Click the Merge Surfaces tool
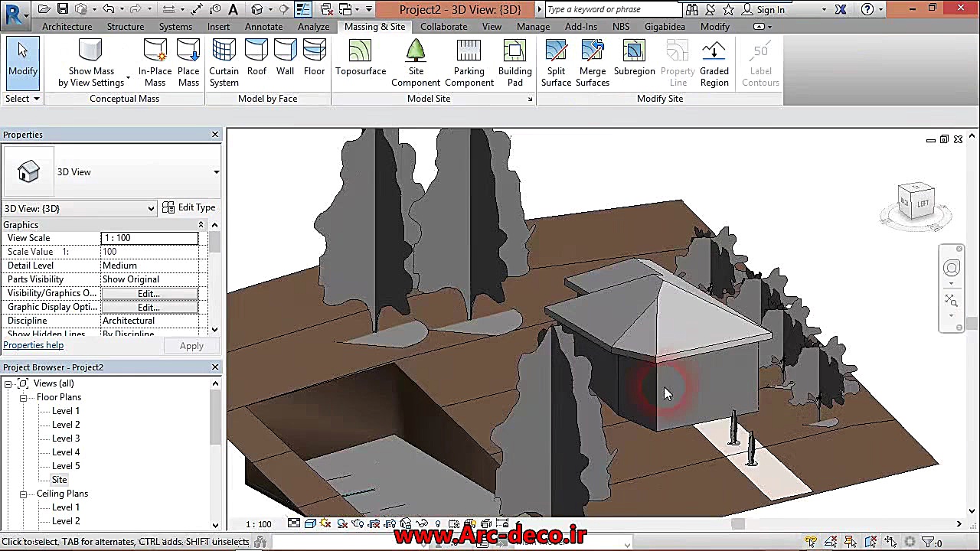This screenshot has width=980, height=551. click(x=593, y=64)
